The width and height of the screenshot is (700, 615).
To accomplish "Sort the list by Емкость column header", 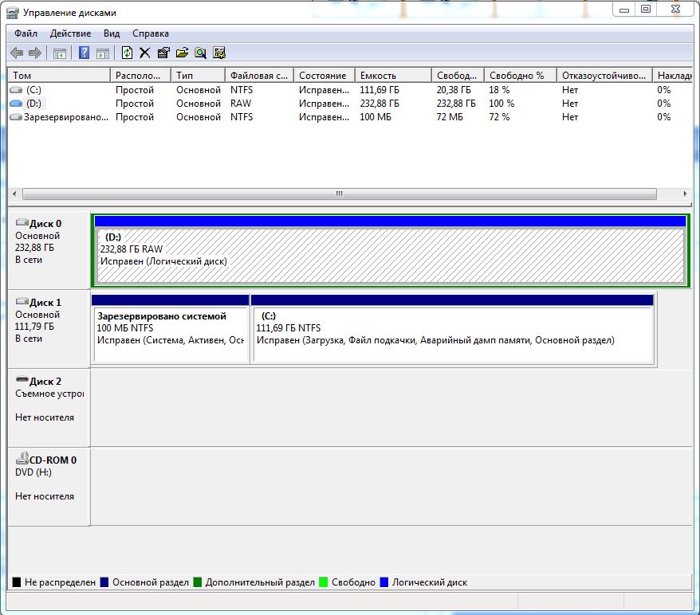I will 378,75.
